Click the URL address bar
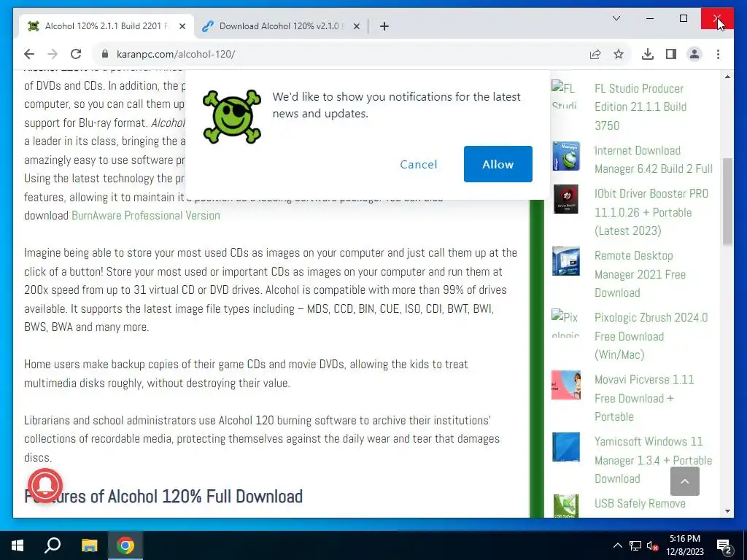The height and width of the screenshot is (560, 747). point(343,54)
